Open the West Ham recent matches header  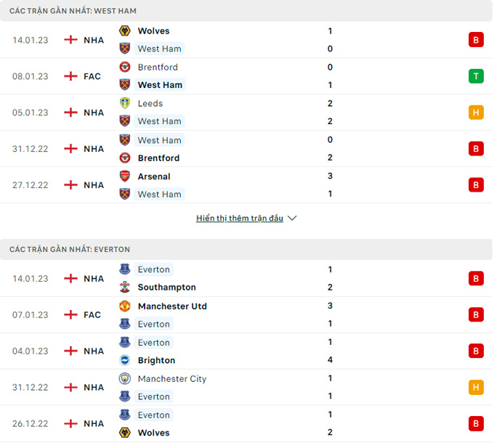tap(73, 11)
